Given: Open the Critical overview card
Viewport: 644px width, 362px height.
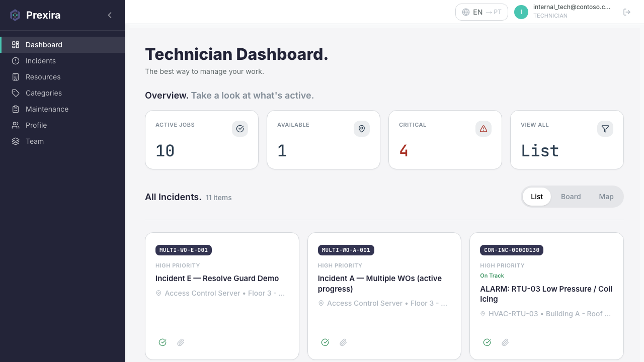Looking at the screenshot, I should (445, 140).
